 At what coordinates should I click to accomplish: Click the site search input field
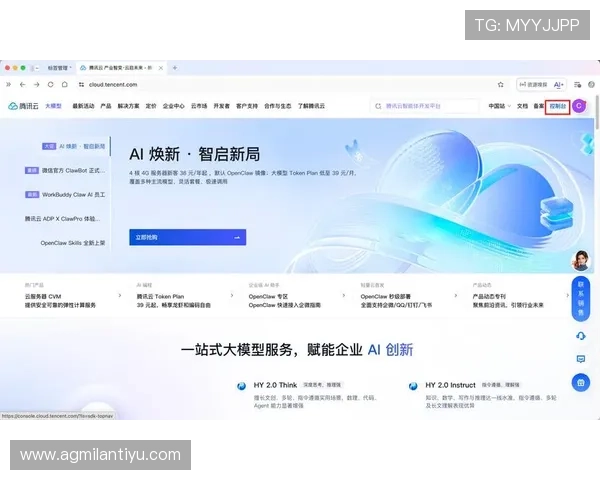425,106
